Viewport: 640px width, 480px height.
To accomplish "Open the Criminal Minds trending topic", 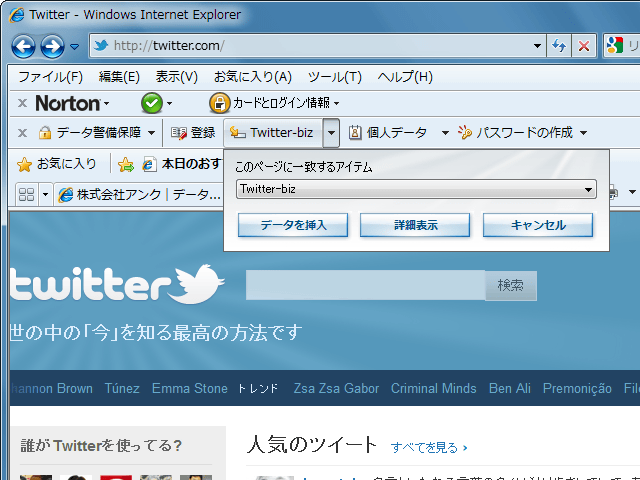I will (x=433, y=388).
